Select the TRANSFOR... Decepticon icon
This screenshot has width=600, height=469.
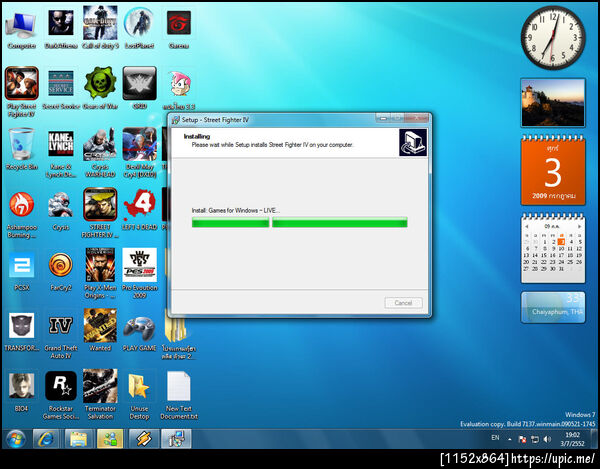point(21,331)
